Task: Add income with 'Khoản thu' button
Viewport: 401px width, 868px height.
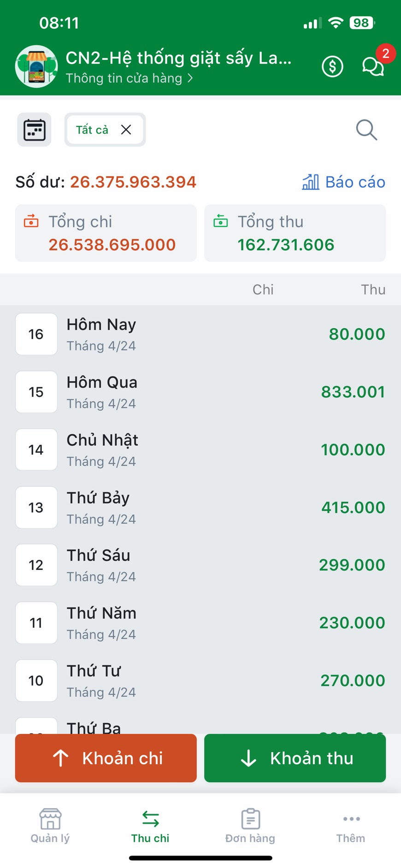Action: click(295, 758)
